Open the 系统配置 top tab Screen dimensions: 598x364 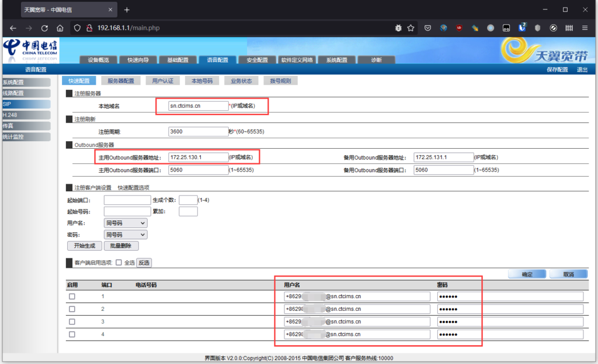pos(337,60)
